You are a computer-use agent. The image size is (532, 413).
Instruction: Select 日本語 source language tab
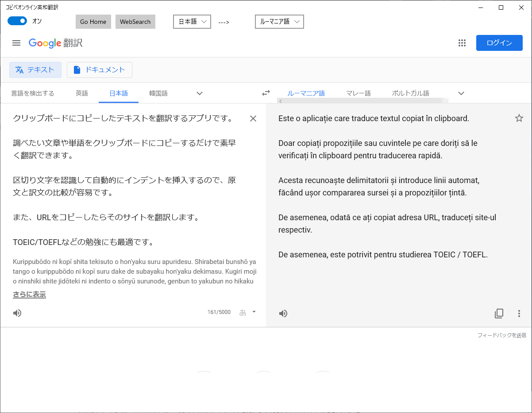click(119, 93)
